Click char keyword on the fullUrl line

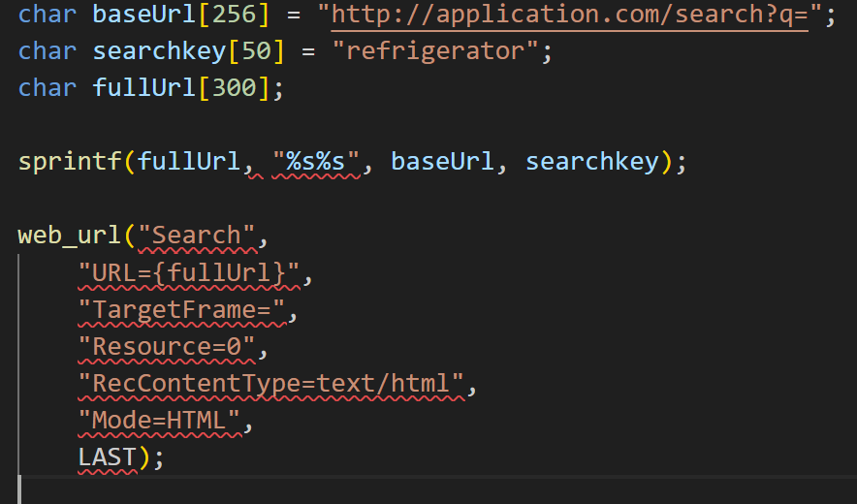[x=47, y=88]
